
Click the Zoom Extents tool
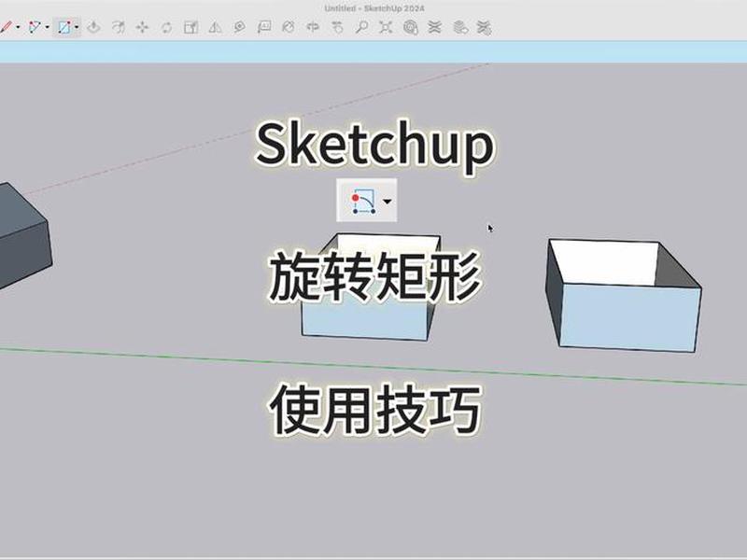pyautogui.click(x=386, y=27)
